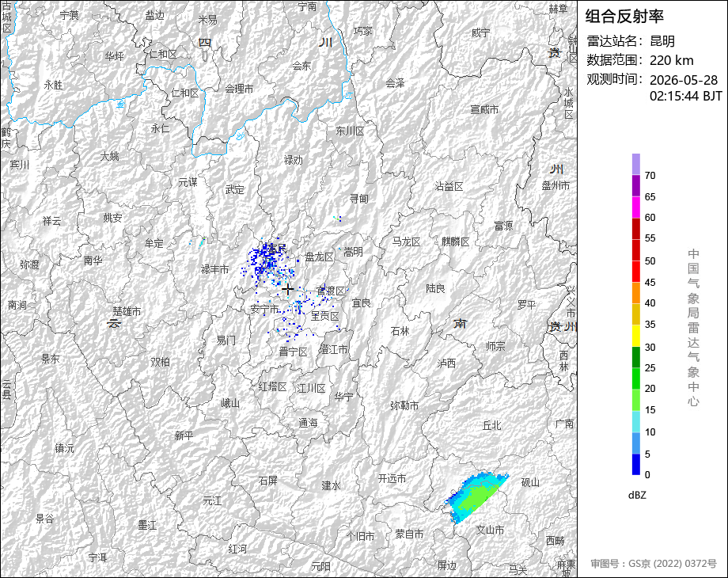The height and width of the screenshot is (578, 728).
Task: Click the 会泽 map label
Action: (395, 83)
